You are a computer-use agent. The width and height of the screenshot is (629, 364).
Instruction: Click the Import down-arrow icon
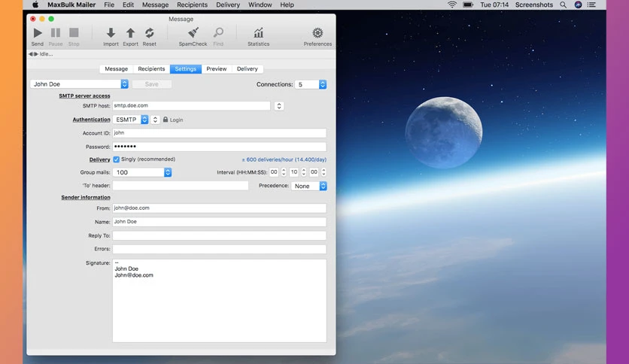tap(111, 33)
